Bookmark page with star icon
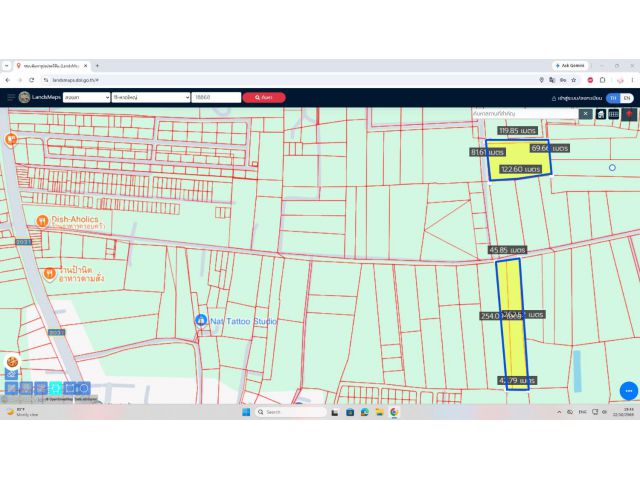 (x=573, y=80)
